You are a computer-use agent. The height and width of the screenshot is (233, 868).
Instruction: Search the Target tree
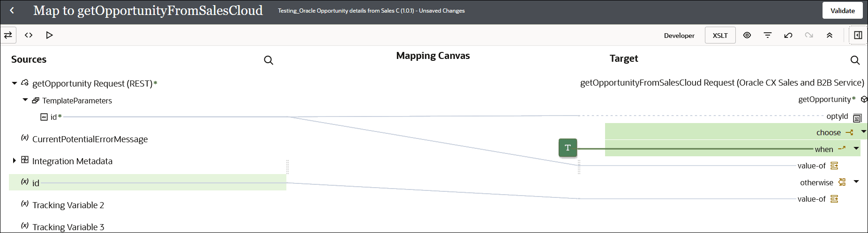point(855,60)
